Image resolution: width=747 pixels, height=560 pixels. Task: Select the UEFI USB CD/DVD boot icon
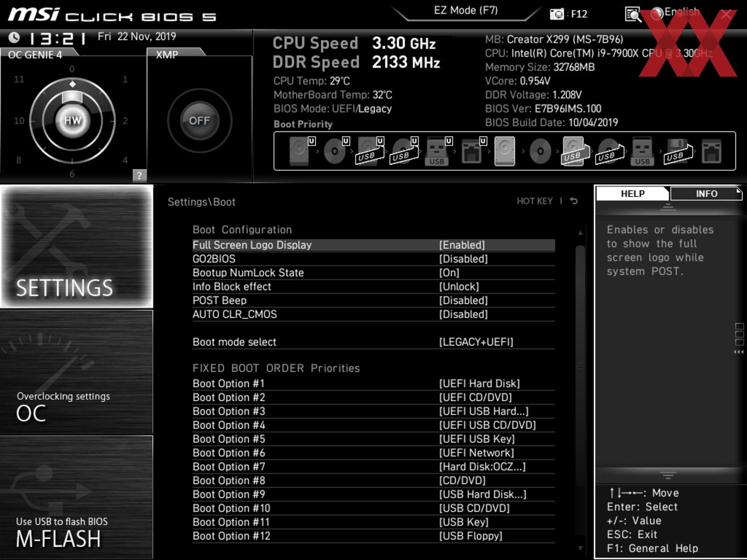click(404, 151)
